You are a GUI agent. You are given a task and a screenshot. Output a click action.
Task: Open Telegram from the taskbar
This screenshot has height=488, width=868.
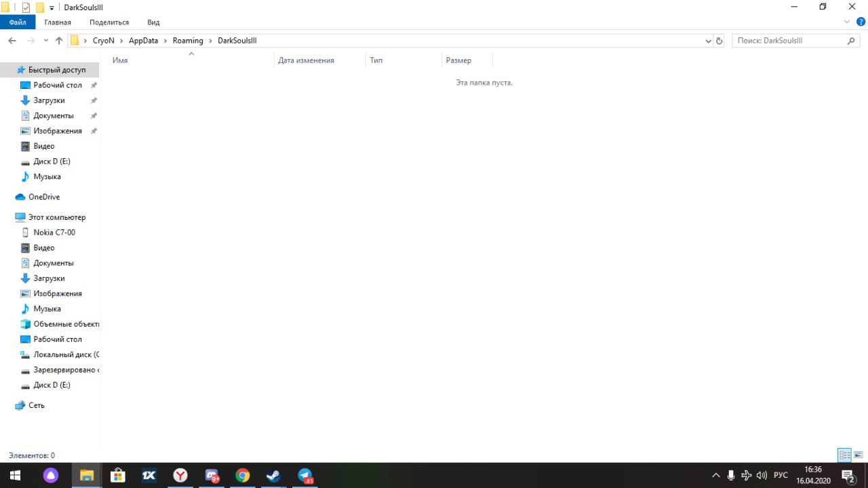(305, 475)
